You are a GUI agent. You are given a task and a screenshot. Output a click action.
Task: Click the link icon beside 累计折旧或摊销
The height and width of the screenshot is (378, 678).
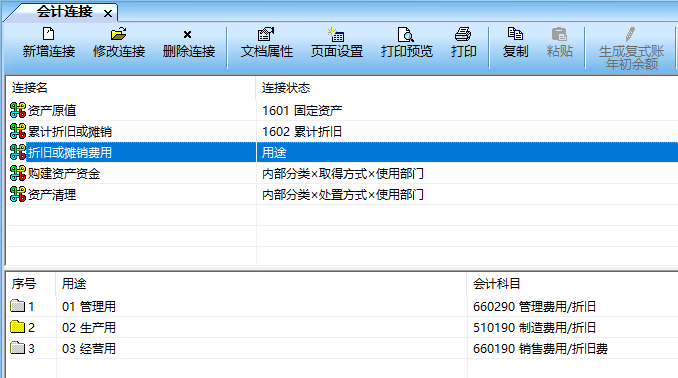(x=18, y=131)
